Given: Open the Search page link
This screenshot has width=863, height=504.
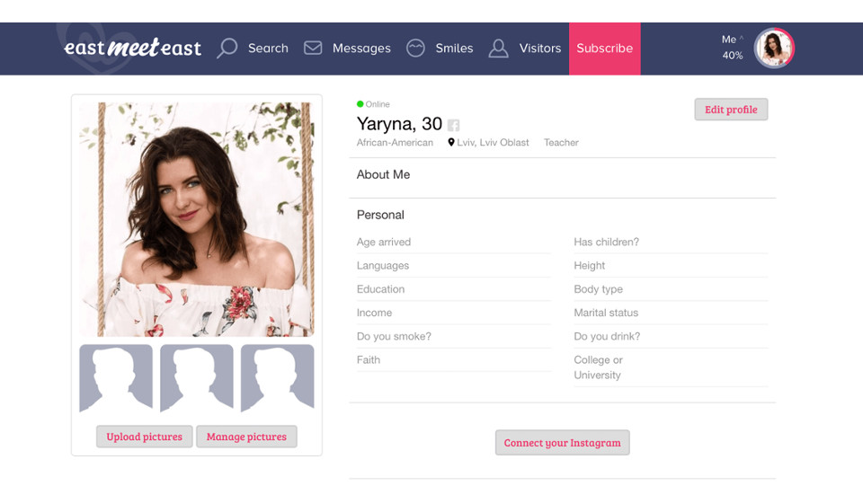Looking at the screenshot, I should pos(268,49).
